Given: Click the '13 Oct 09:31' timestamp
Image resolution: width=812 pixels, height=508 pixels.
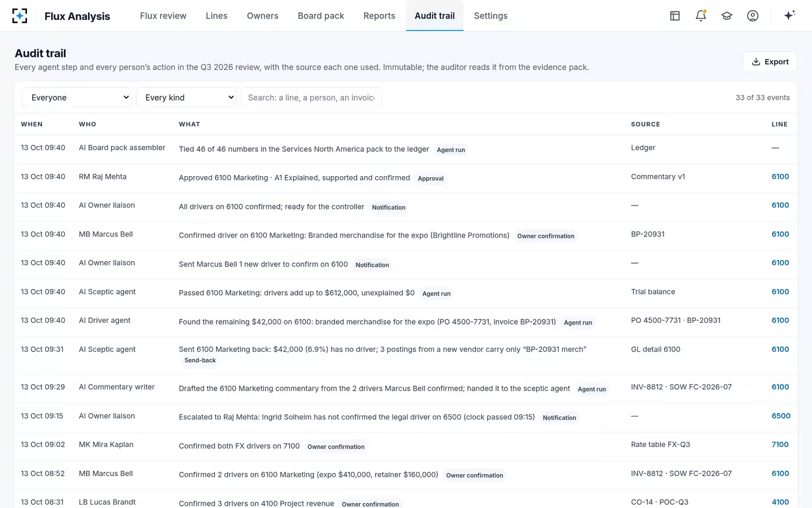Looking at the screenshot, I should [42, 349].
